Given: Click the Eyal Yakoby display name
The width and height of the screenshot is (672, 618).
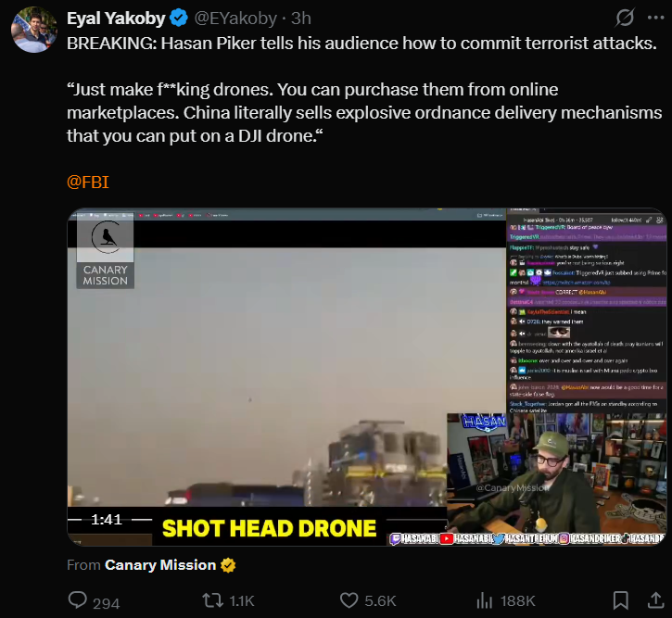Looking at the screenshot, I should [116, 19].
